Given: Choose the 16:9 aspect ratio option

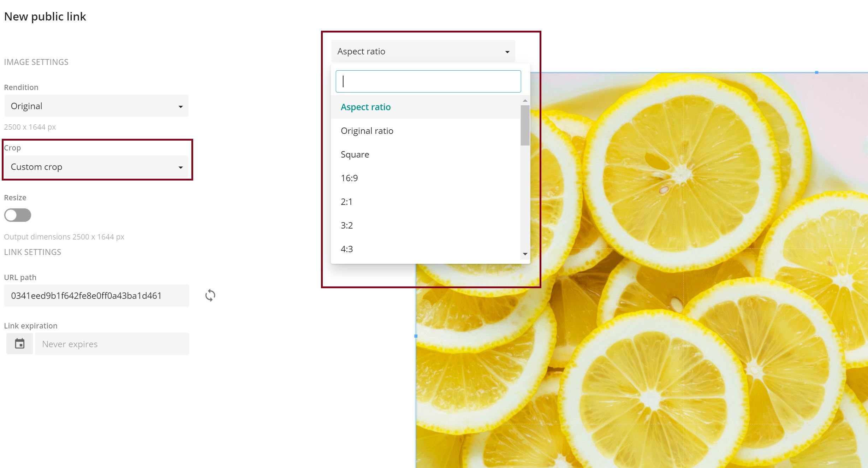Looking at the screenshot, I should (x=349, y=178).
